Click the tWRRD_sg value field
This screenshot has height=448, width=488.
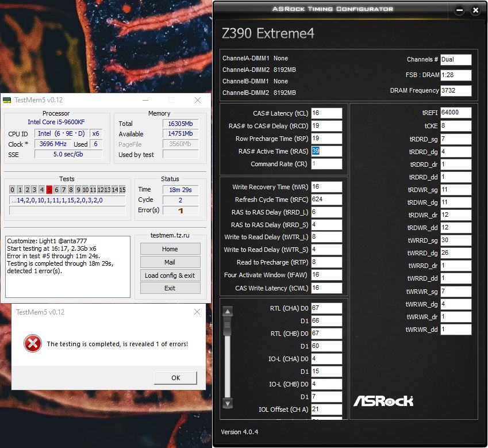pyautogui.click(x=456, y=240)
